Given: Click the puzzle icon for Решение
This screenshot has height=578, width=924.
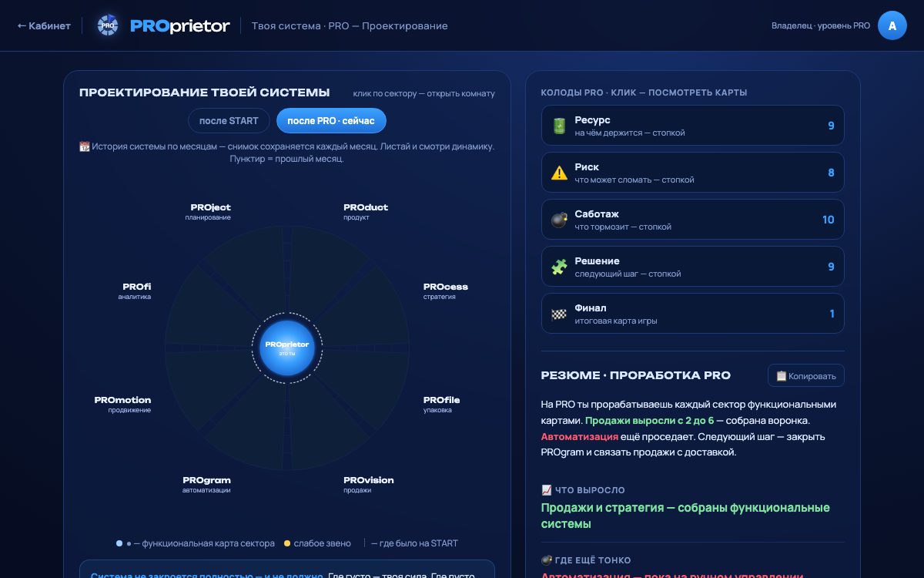Looking at the screenshot, I should tap(559, 267).
